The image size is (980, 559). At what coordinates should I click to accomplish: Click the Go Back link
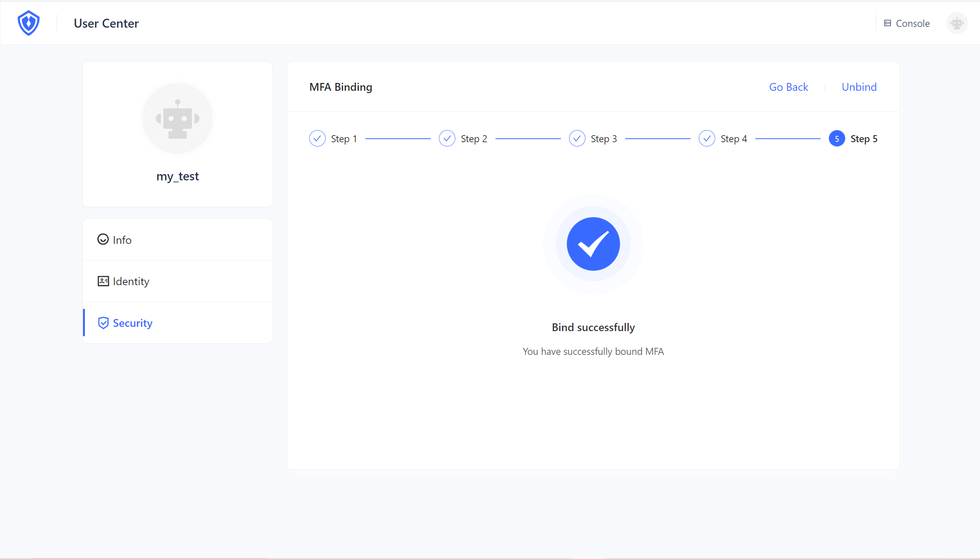[x=788, y=87]
